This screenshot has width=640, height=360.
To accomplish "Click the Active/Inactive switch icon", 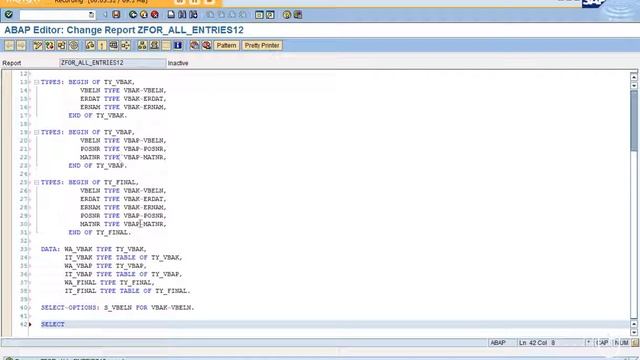I will 50,45.
